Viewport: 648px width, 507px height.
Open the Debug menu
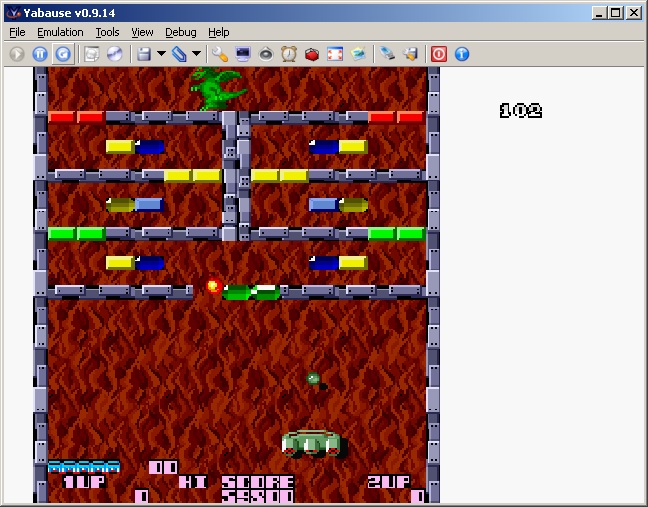coord(181,32)
